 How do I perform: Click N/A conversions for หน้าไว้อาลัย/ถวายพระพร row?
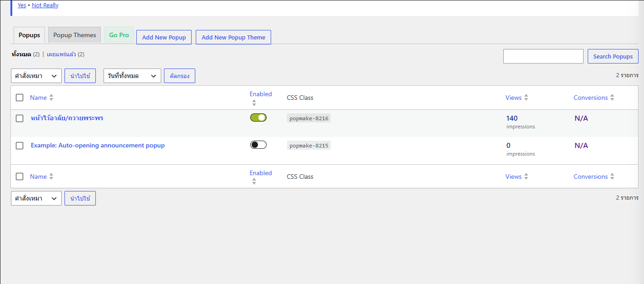[x=581, y=118]
